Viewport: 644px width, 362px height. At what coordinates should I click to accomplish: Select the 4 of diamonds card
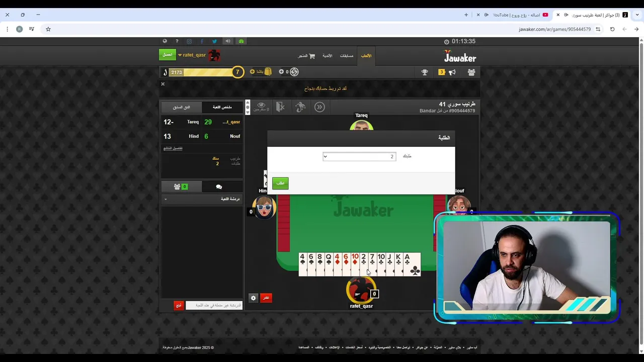click(x=337, y=264)
